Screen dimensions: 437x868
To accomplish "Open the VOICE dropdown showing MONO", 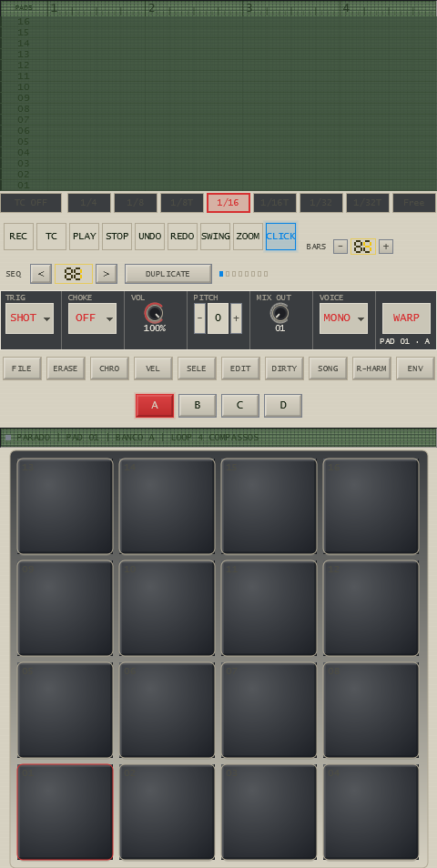I will point(343,318).
